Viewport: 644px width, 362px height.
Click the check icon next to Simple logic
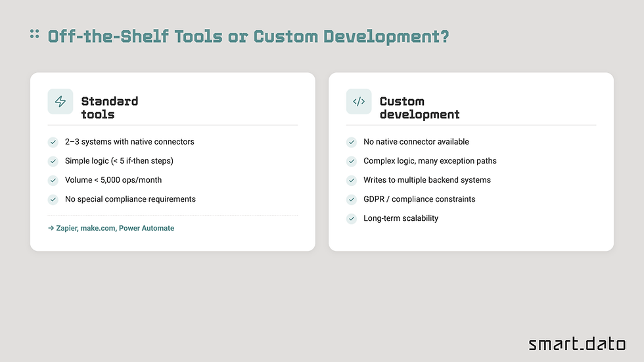(x=53, y=162)
